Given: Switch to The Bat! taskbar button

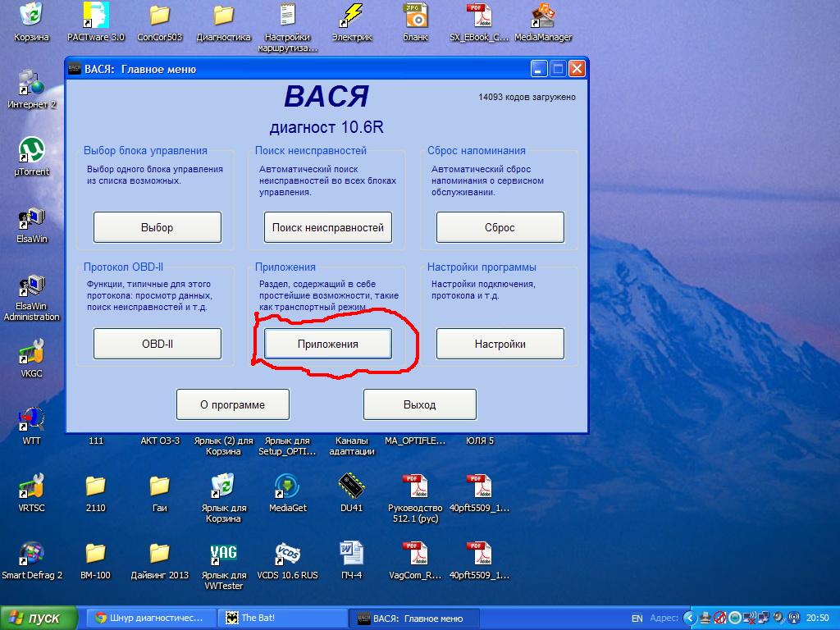Looking at the screenshot, I should (x=282, y=619).
